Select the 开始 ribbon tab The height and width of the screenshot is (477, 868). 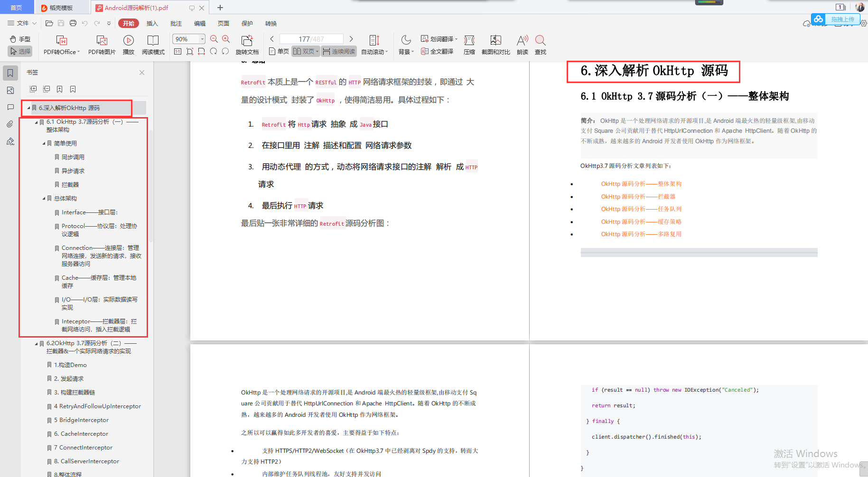click(x=129, y=23)
